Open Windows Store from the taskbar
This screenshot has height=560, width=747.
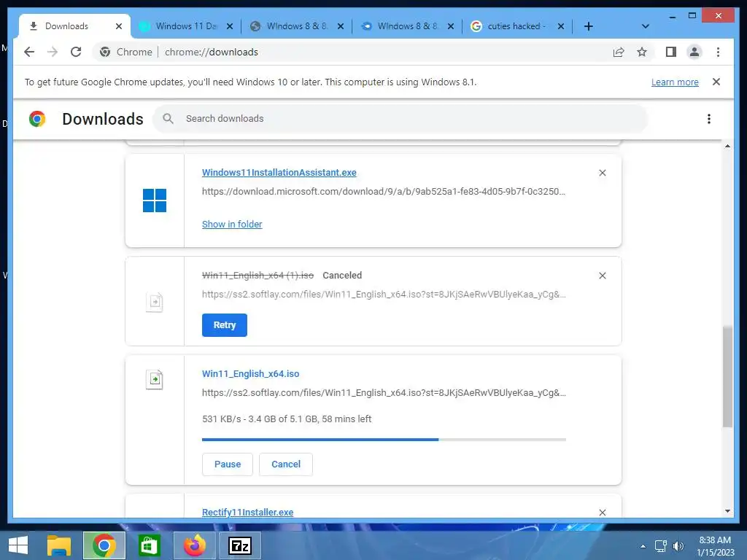coord(149,545)
